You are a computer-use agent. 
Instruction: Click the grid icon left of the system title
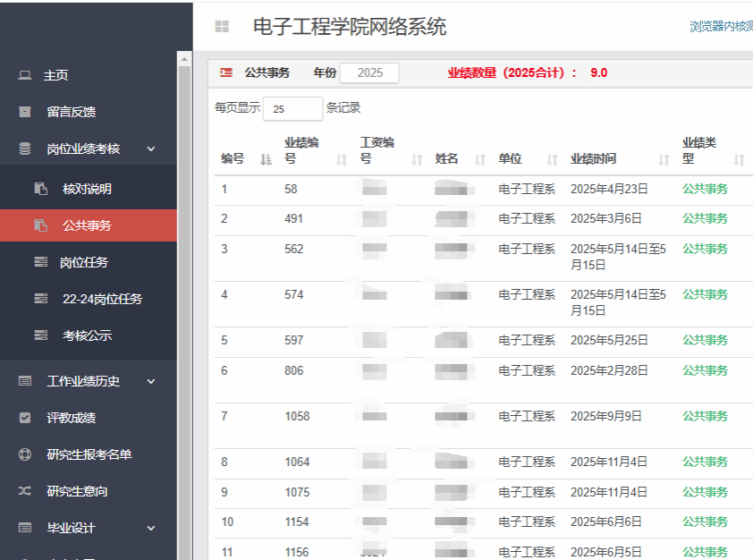pos(222,28)
